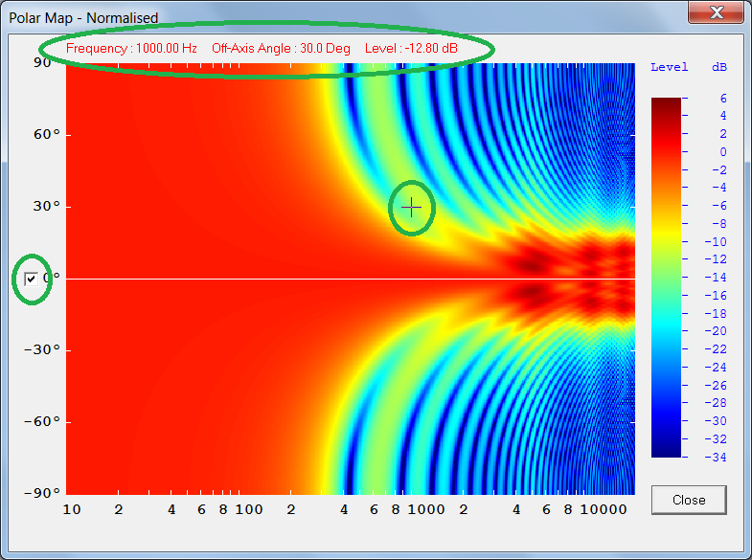Click the level colour scale bar
Image resolution: width=752 pixels, height=560 pixels.
pyautogui.click(x=666, y=278)
